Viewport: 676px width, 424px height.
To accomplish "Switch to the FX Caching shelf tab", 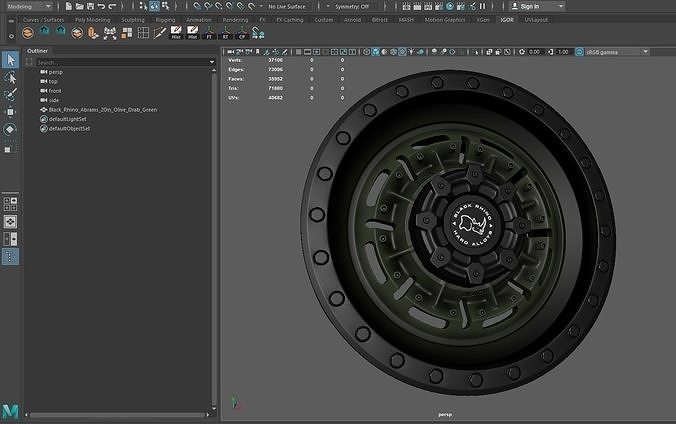I will pyautogui.click(x=290, y=20).
